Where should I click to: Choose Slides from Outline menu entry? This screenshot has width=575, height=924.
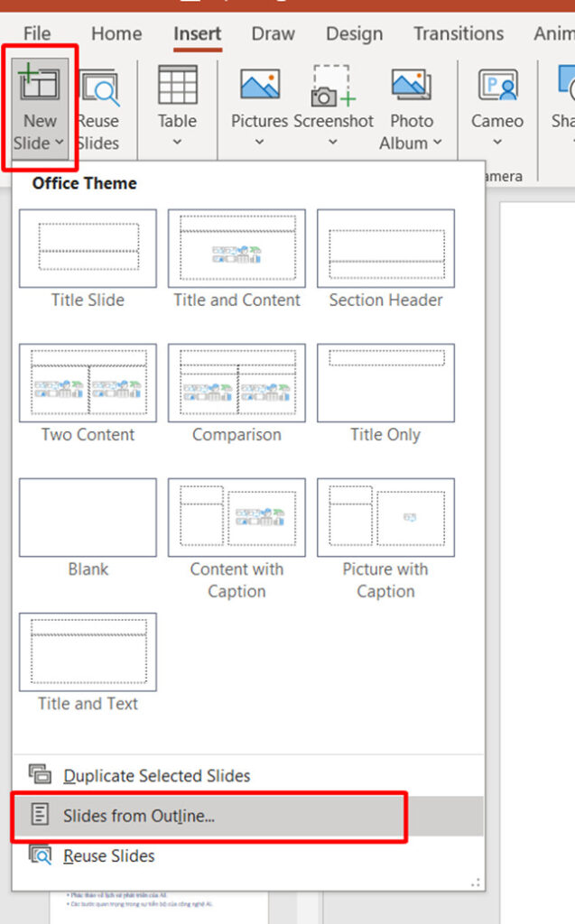[139, 816]
